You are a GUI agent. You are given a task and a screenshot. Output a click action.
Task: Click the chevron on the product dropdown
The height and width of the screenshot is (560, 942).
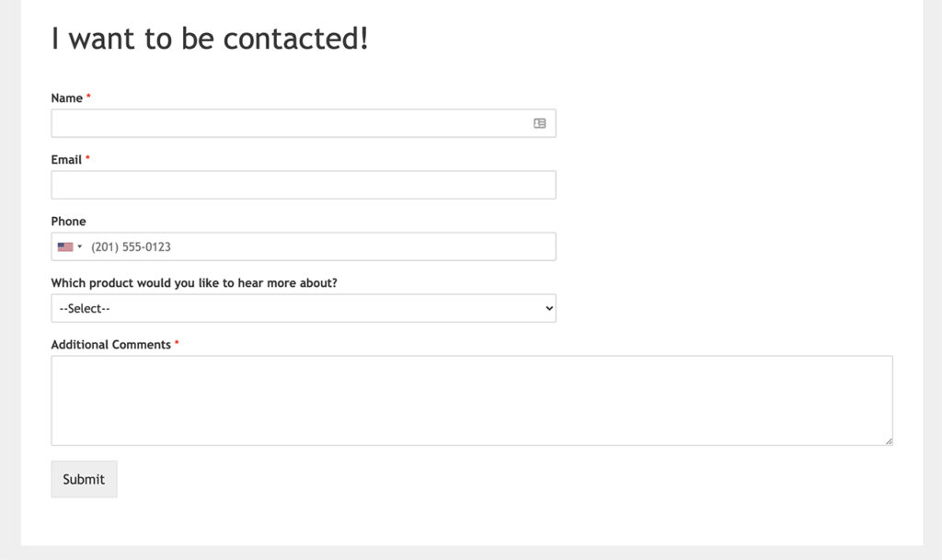(549, 307)
